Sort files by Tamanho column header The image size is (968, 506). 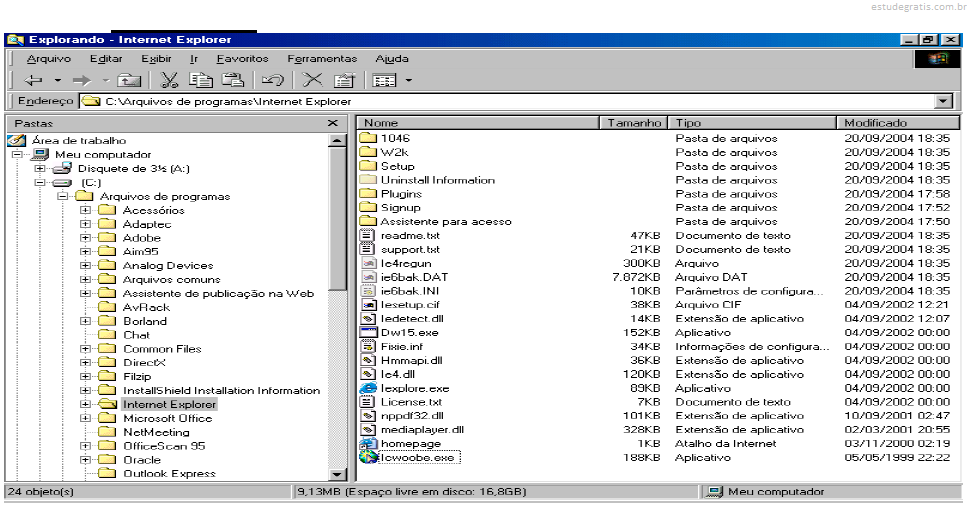coord(633,123)
